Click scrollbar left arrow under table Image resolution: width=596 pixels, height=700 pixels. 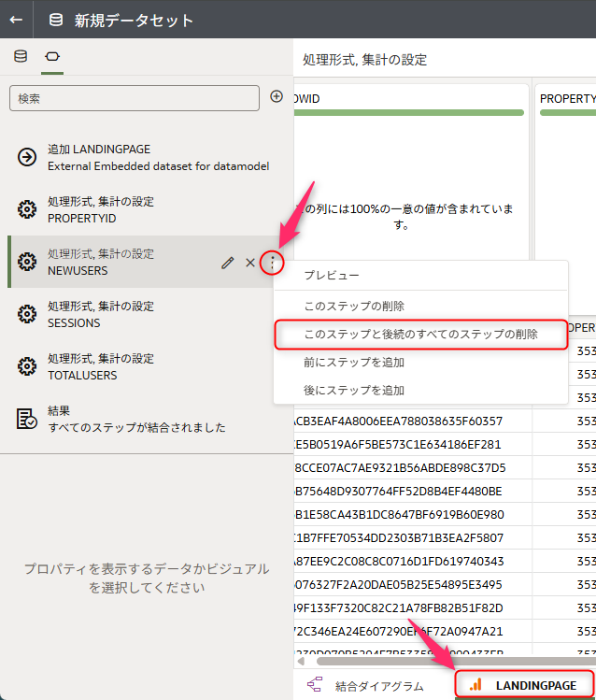[301, 661]
